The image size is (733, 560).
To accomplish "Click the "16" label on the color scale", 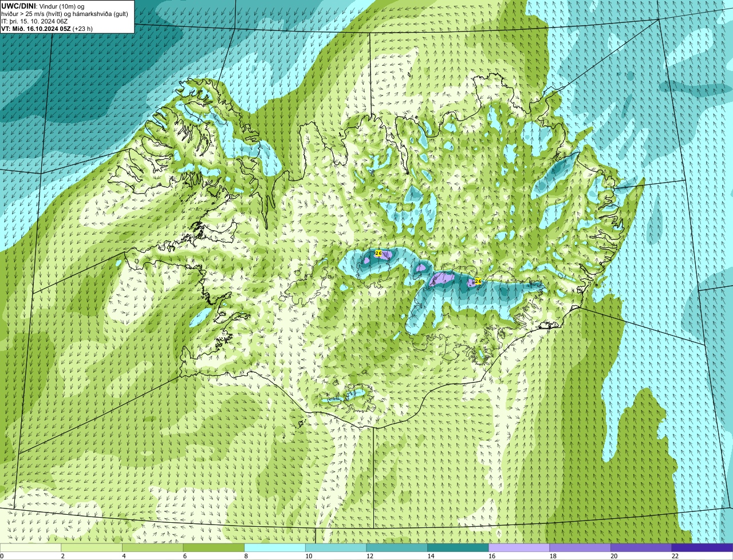I will coord(492,556).
